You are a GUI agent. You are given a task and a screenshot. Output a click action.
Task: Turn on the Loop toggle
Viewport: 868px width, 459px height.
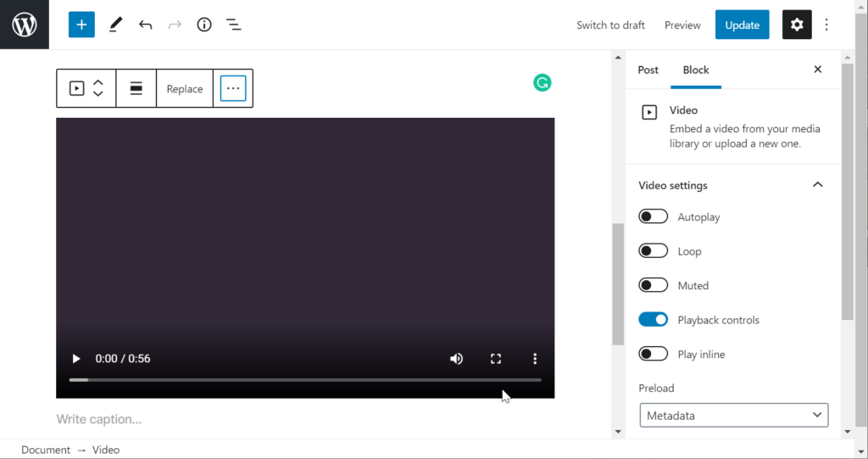[x=653, y=251]
